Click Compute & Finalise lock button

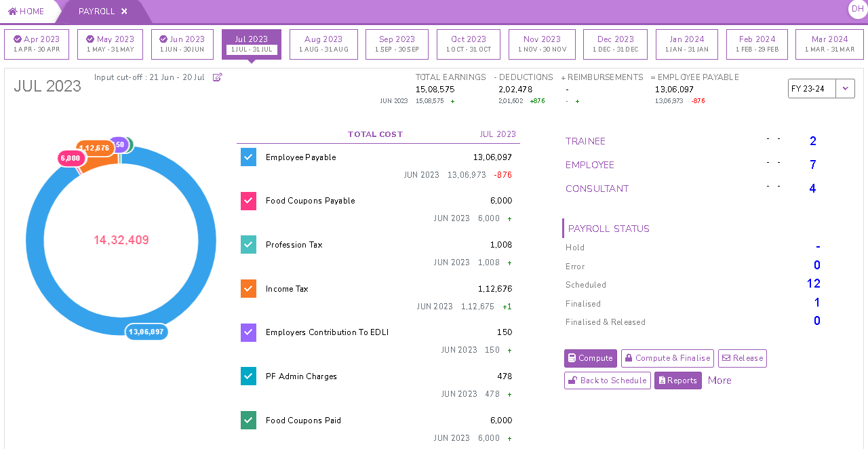[x=667, y=358]
